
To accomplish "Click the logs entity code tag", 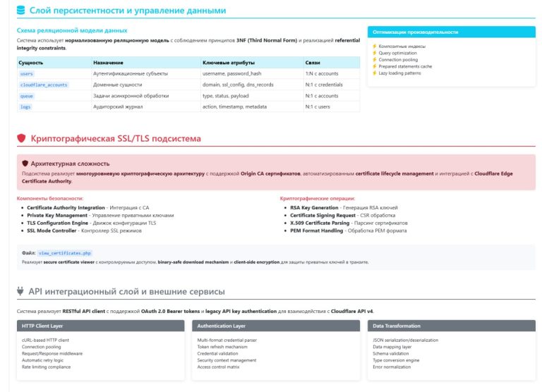I will [25, 106].
